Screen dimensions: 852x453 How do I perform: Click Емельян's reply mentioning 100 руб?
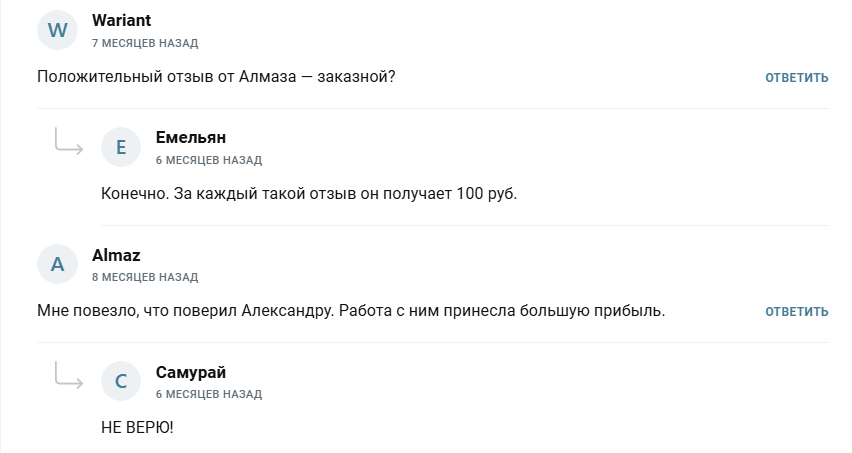(x=309, y=192)
